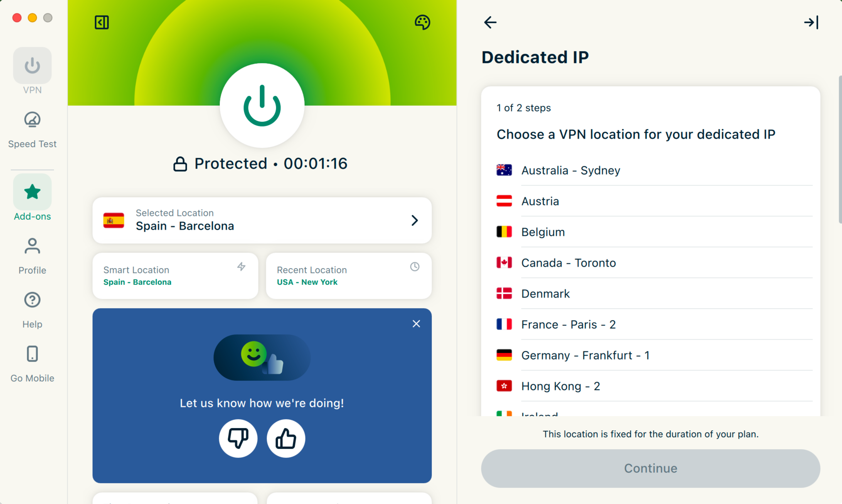Screen dimensions: 842x504
Task: Collapse the Dedicated IP side panel
Action: pos(811,22)
